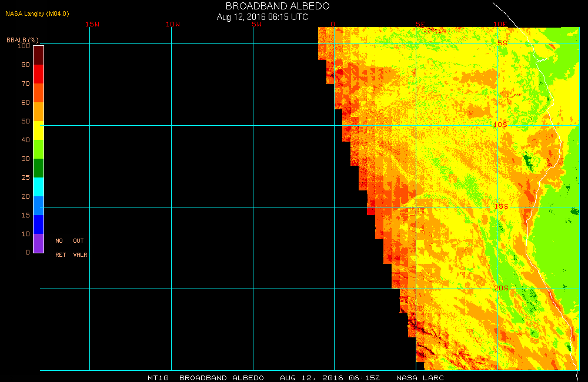Click the 15W longitude label

[92, 24]
